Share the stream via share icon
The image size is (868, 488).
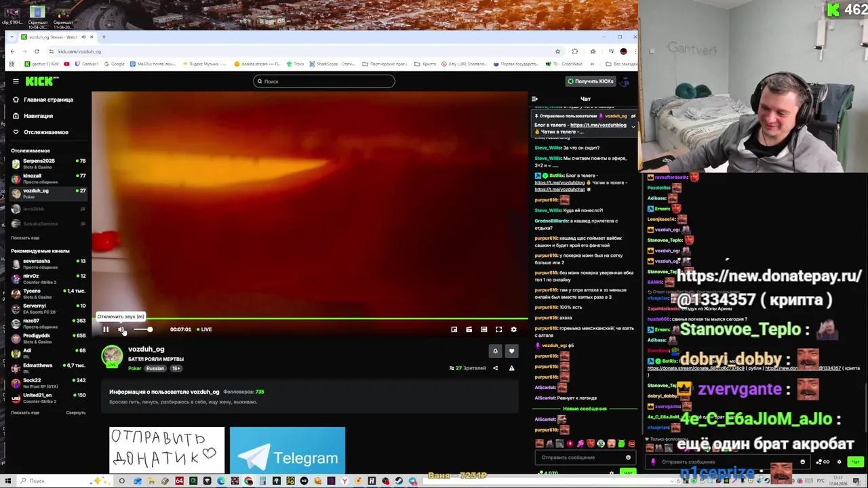pos(495,368)
